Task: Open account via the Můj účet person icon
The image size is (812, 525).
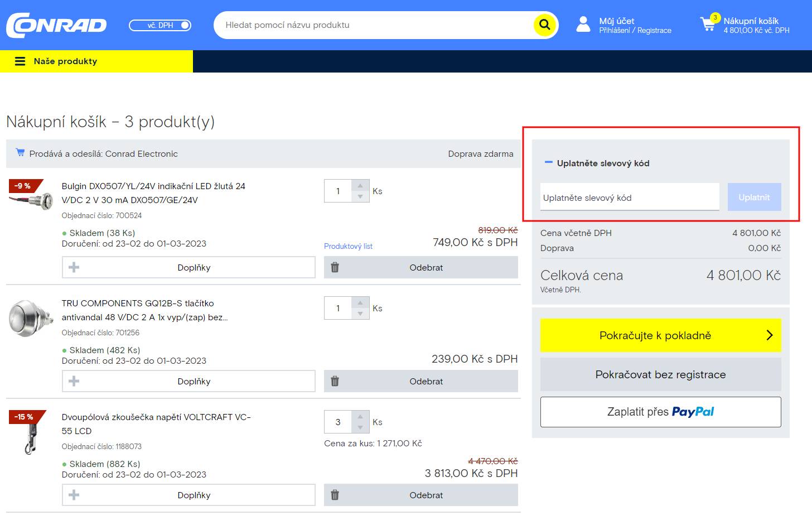Action: (x=583, y=25)
